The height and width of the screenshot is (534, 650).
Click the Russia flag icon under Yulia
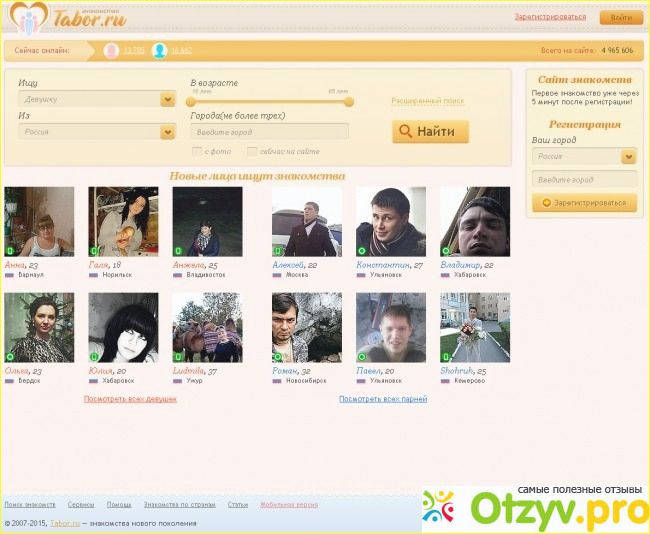[93, 380]
